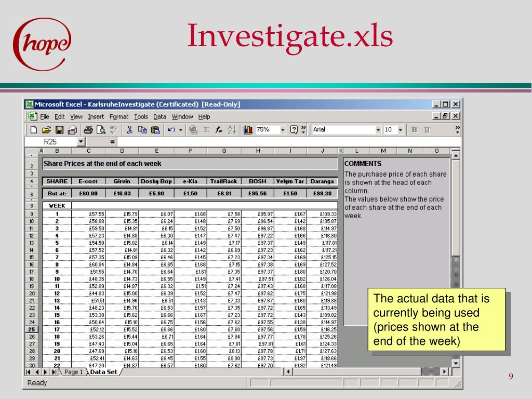532x399 pixels.
Task: Open the Help menu
Action: (x=204, y=117)
